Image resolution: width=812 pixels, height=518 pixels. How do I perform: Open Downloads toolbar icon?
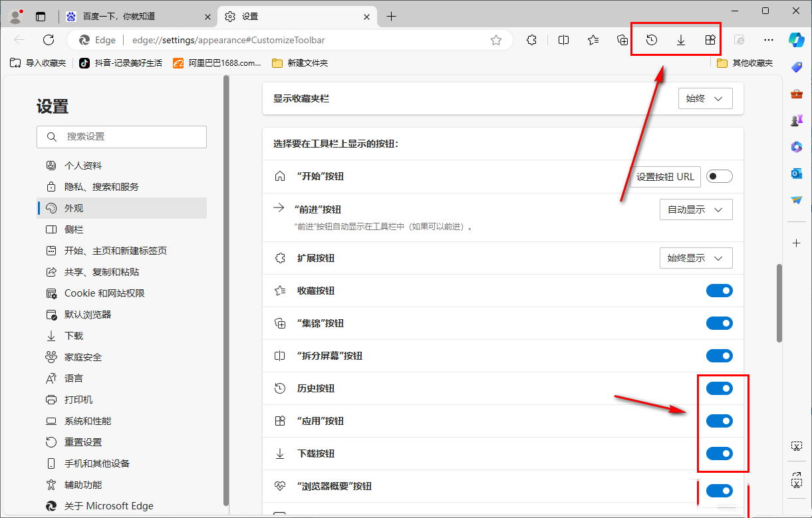pyautogui.click(x=681, y=40)
